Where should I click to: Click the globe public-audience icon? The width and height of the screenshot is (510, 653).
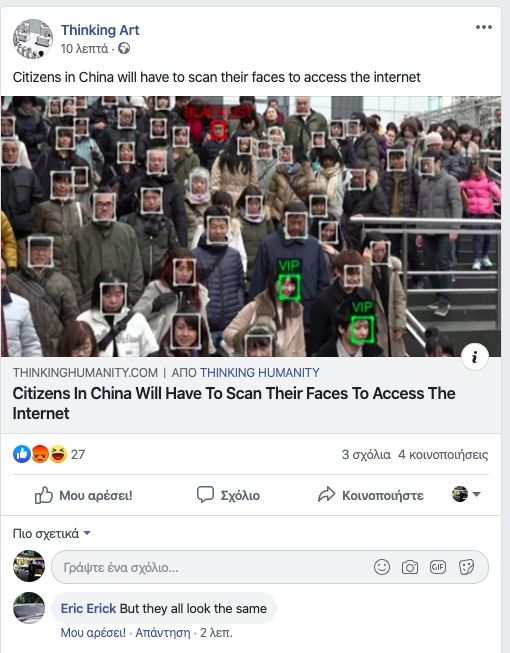(124, 49)
